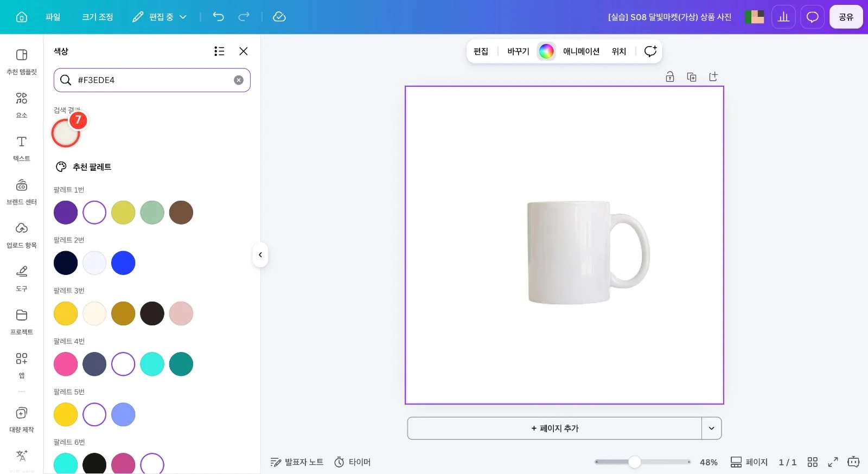Pick magenta swatch in 팔레트 6번
868x474 pixels.
pos(123,464)
